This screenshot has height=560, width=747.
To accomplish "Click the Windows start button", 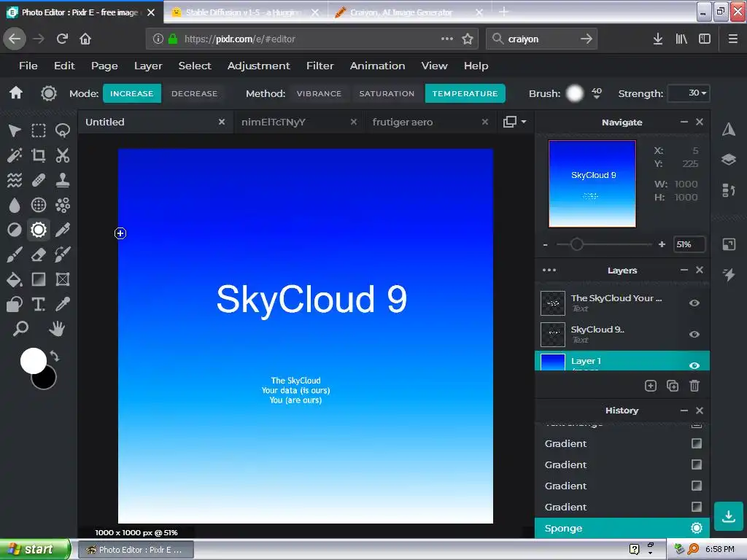I will click(x=34, y=549).
